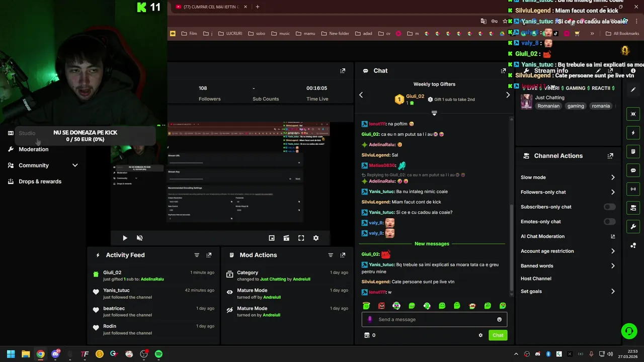Pop out the Activity Feed panel
The height and width of the screenshot is (362, 644).
[209, 255]
